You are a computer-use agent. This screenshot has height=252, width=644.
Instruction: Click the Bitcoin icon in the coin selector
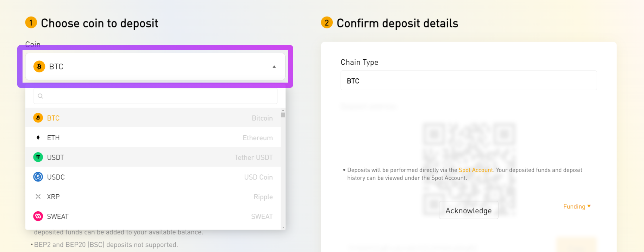tap(39, 66)
